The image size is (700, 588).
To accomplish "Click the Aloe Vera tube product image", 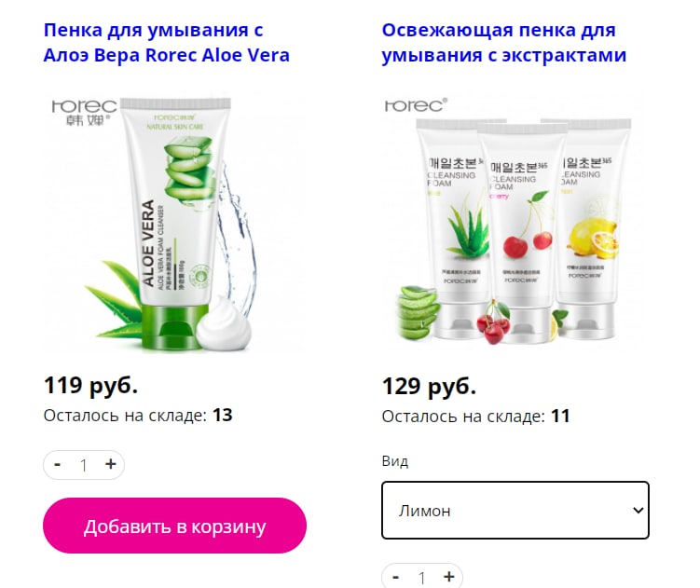I will click(x=174, y=222).
